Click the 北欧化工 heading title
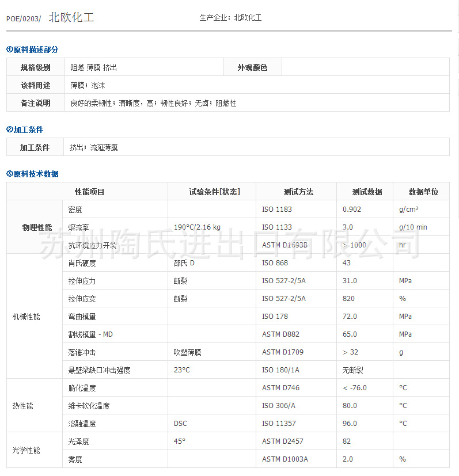The height and width of the screenshot is (476, 459). coord(71,17)
